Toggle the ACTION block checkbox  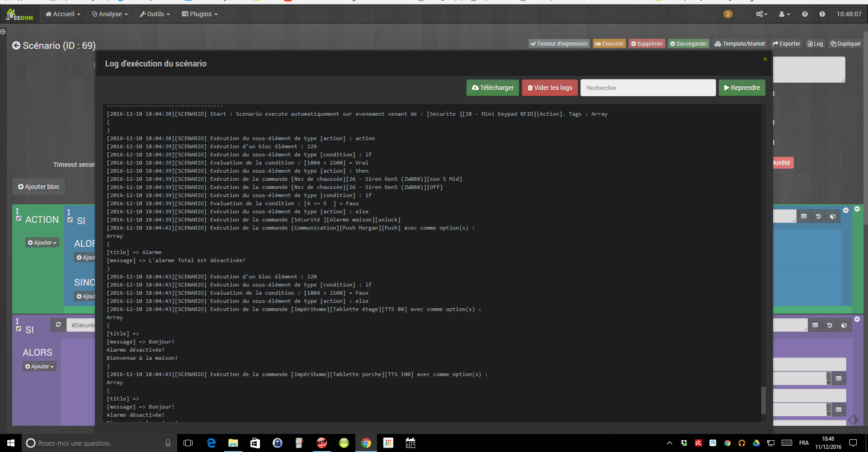pos(19,219)
